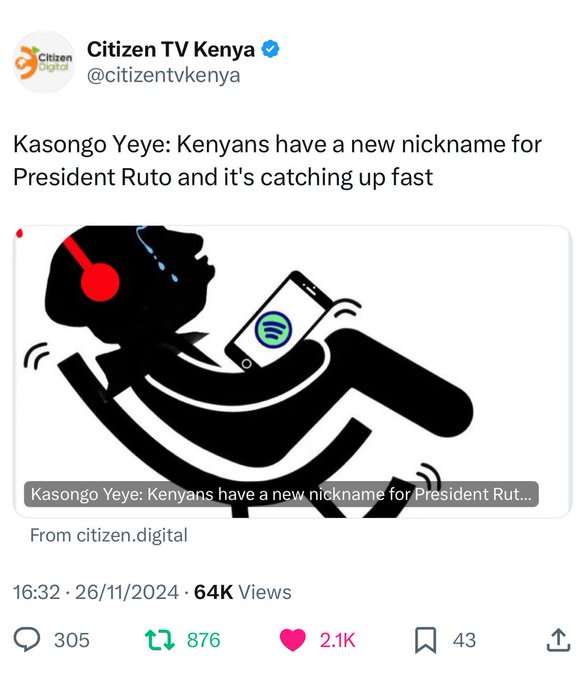Unlike the post via pink heart icon
Screen dimensions: 585x680
(293, 640)
